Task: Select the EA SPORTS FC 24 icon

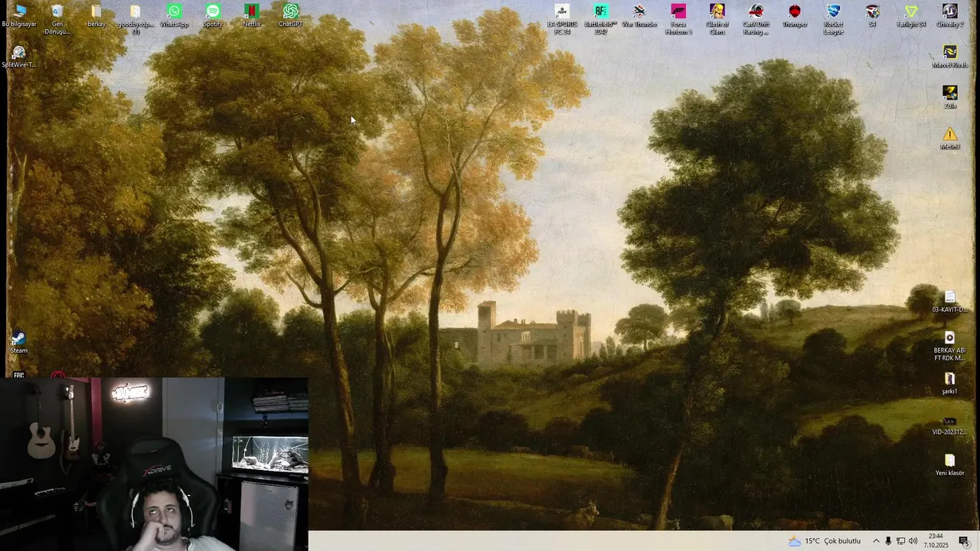Action: click(x=562, y=19)
